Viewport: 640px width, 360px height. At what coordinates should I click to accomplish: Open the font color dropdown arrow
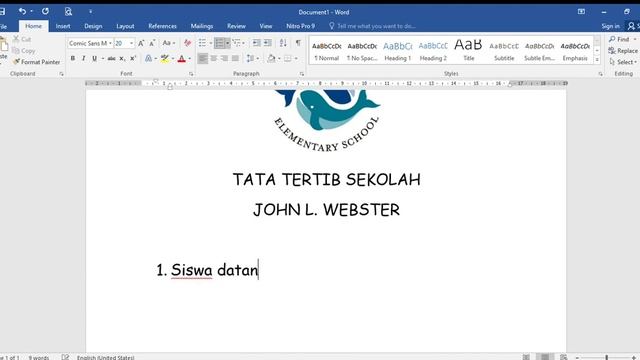point(189,58)
